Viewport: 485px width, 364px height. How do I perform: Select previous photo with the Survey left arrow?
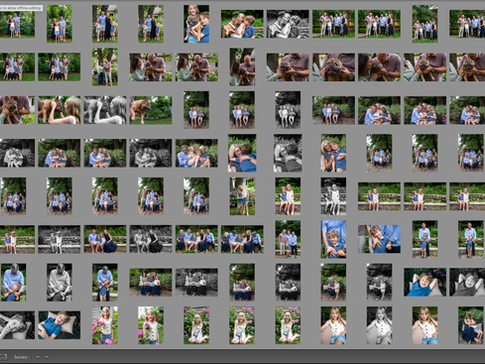tap(38, 357)
